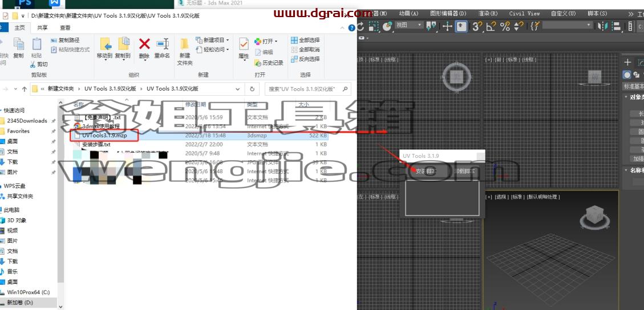
Task: Select the 安装步骤.txt file
Action: [x=96, y=144]
